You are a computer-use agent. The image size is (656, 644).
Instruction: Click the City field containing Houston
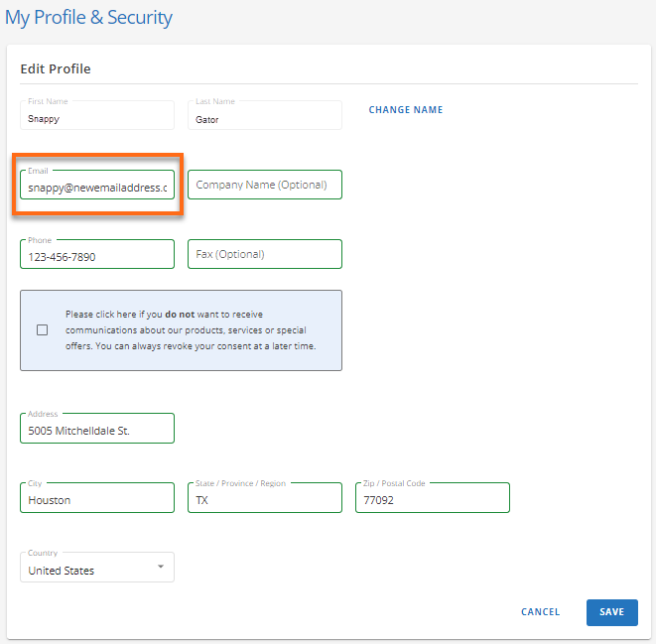tap(96, 499)
